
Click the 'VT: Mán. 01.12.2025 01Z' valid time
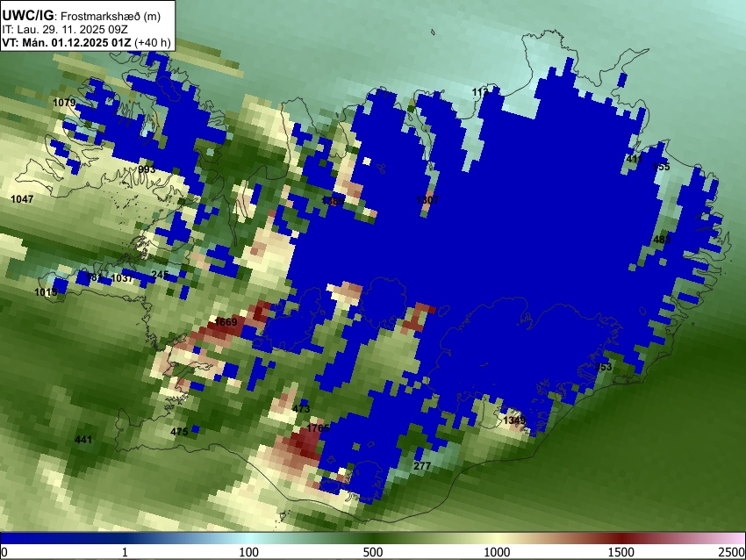(x=66, y=42)
